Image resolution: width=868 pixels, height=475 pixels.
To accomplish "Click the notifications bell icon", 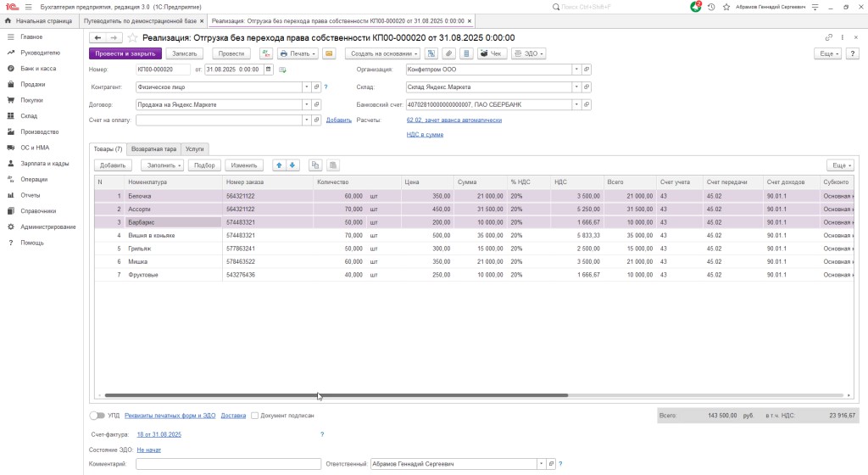I will tap(695, 7).
